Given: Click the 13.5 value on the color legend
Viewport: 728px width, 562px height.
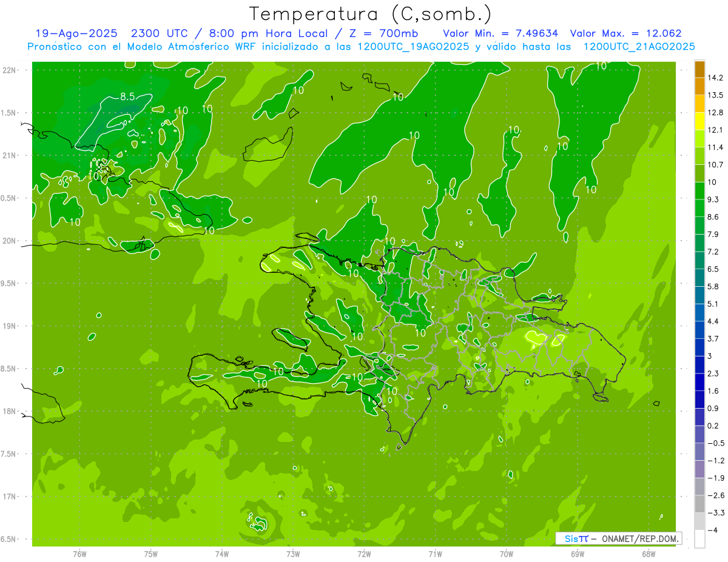Looking at the screenshot, I should 716,95.
